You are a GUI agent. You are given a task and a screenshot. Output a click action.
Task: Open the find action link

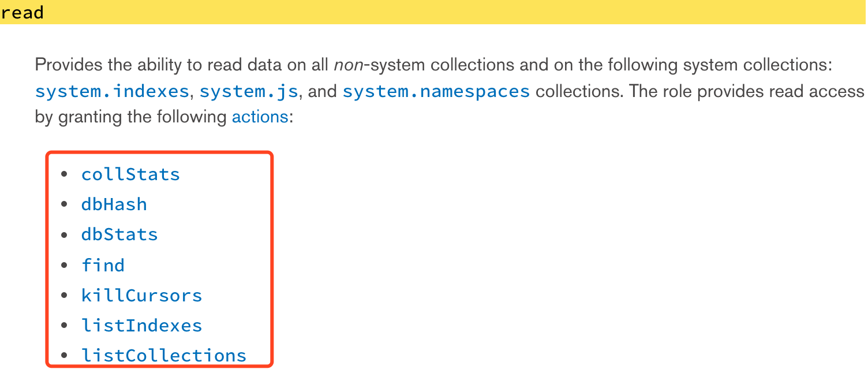tap(103, 265)
